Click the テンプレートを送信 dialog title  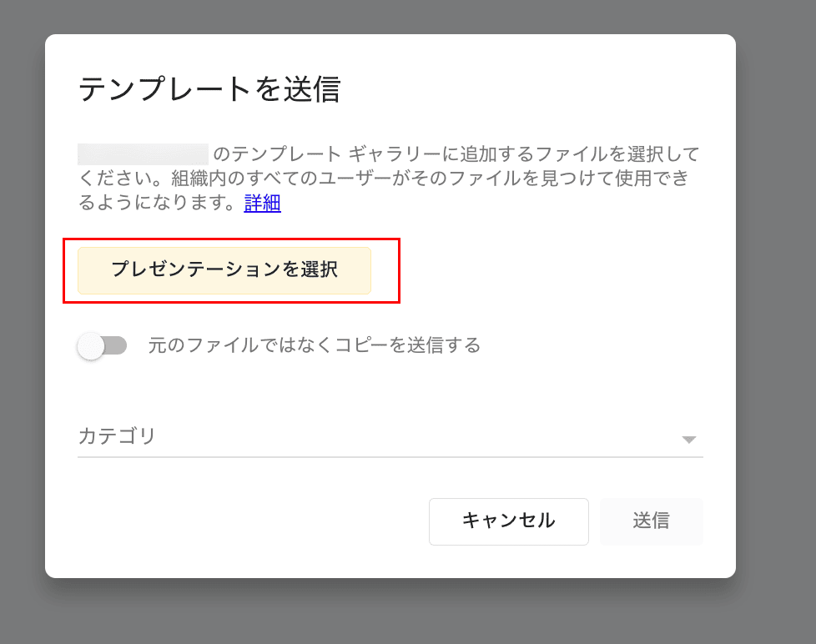click(209, 89)
